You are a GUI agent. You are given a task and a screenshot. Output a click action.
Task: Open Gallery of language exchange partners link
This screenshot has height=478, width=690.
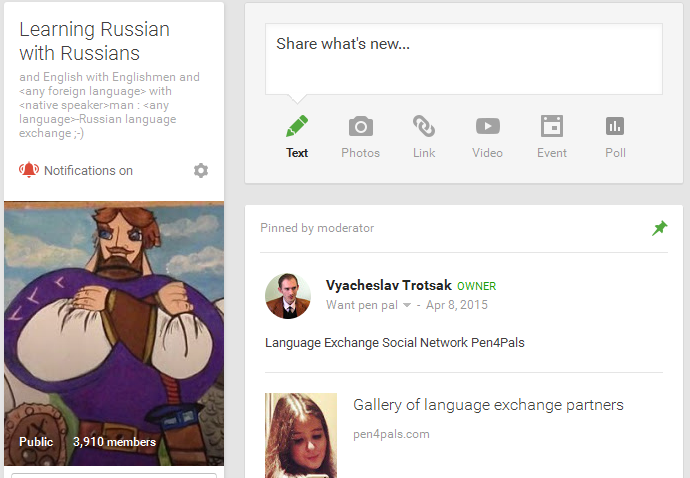pyautogui.click(x=488, y=404)
